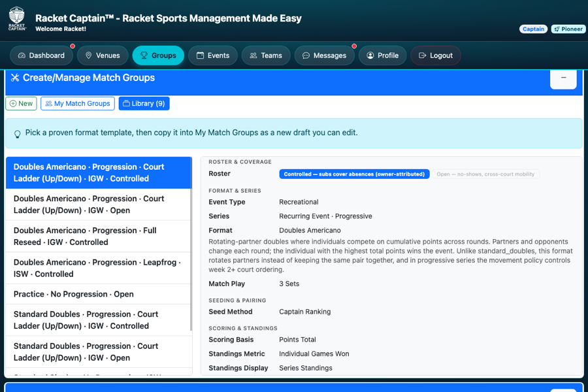The image size is (588, 392).
Task: Click the plus icon in New button
Action: (x=13, y=103)
